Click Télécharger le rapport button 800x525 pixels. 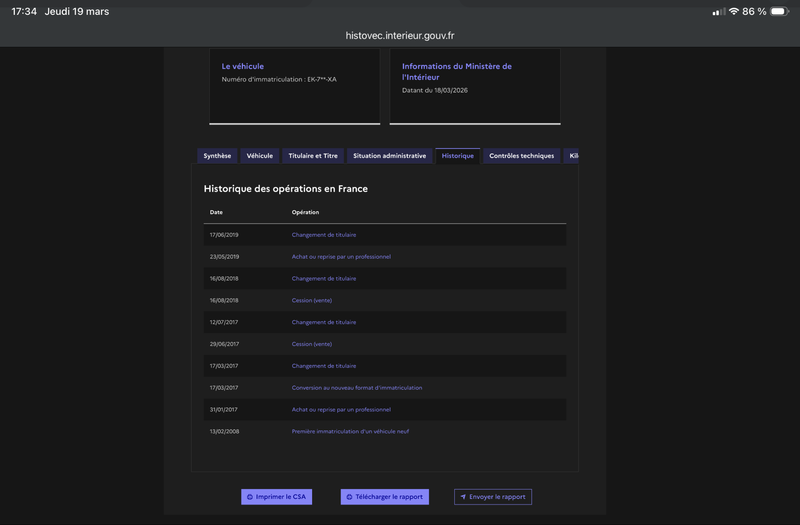(384, 497)
